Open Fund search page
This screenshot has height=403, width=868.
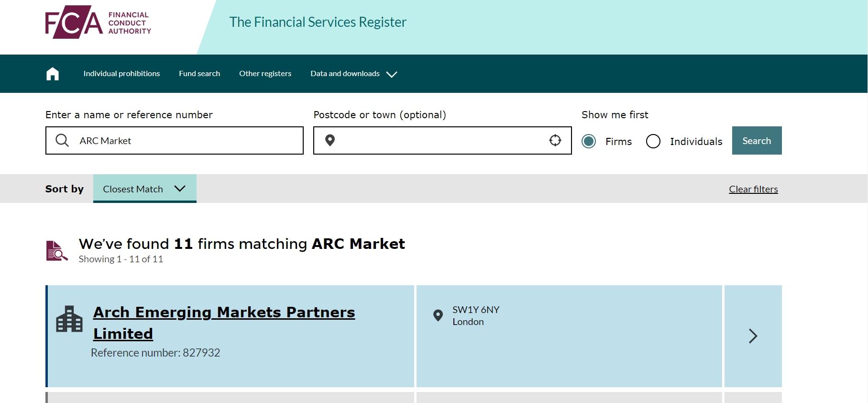pyautogui.click(x=199, y=74)
